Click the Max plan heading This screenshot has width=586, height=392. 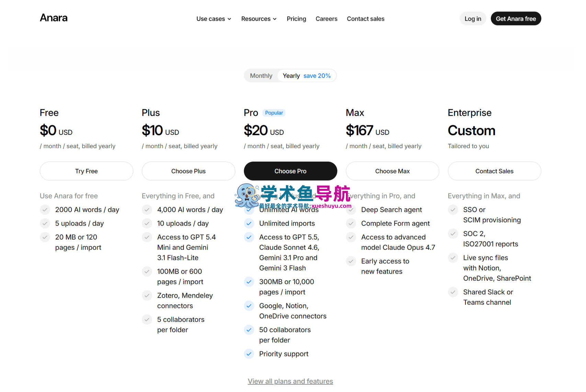click(355, 113)
